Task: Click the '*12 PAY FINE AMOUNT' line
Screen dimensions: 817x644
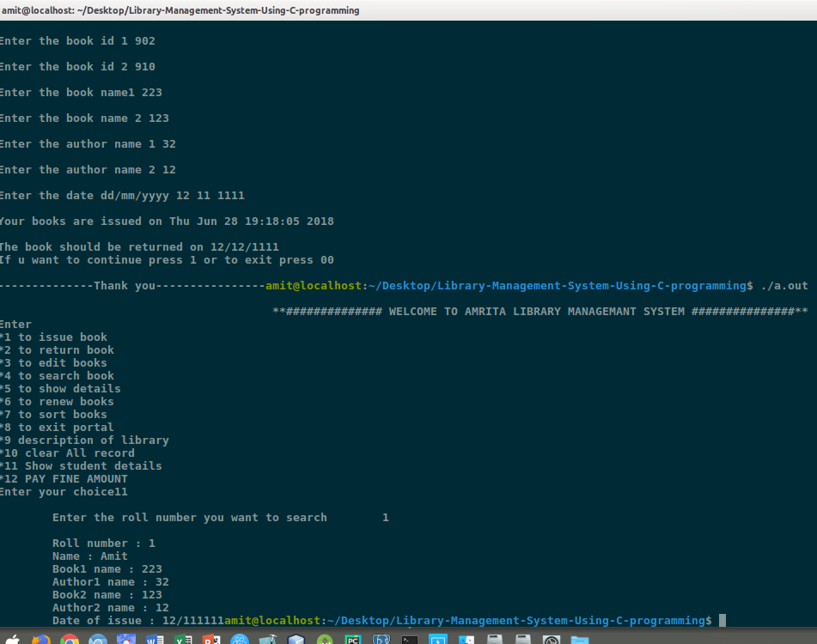Action: [x=64, y=479]
